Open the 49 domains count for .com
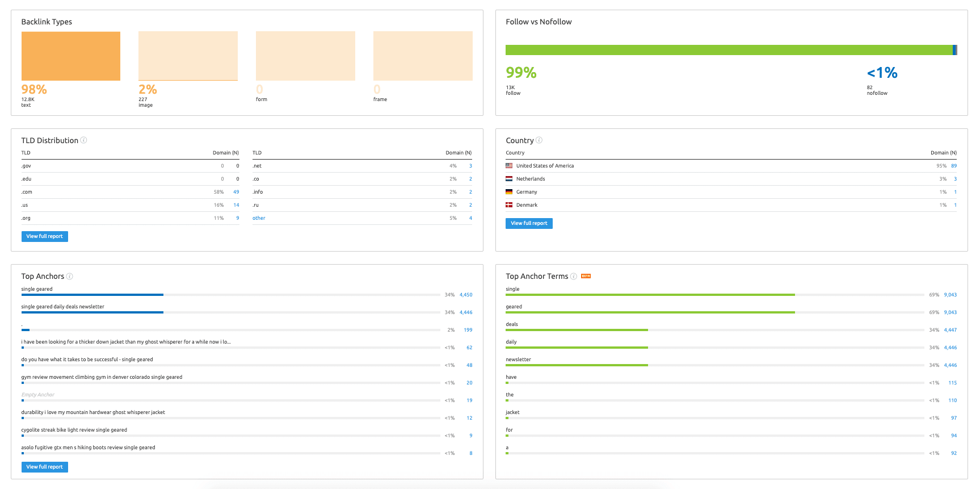Screen dimensions: 980x489 [x=236, y=192]
